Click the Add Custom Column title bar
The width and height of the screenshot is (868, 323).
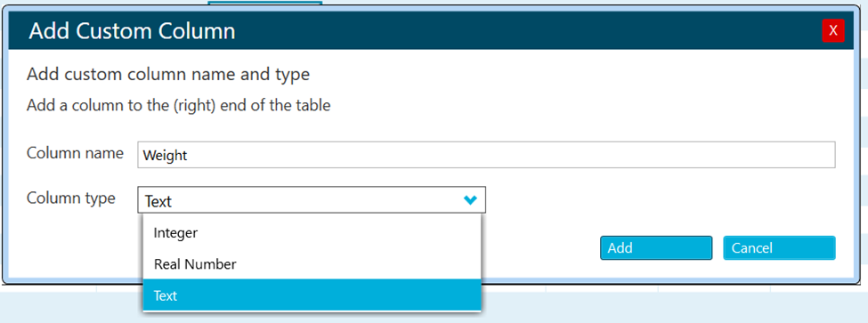pyautogui.click(x=415, y=30)
